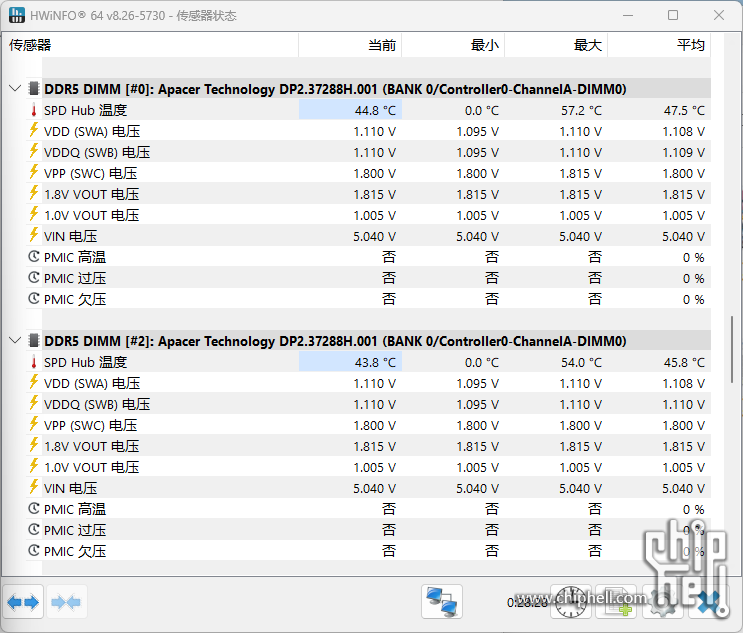Close sensors with the blue X button

(x=708, y=602)
